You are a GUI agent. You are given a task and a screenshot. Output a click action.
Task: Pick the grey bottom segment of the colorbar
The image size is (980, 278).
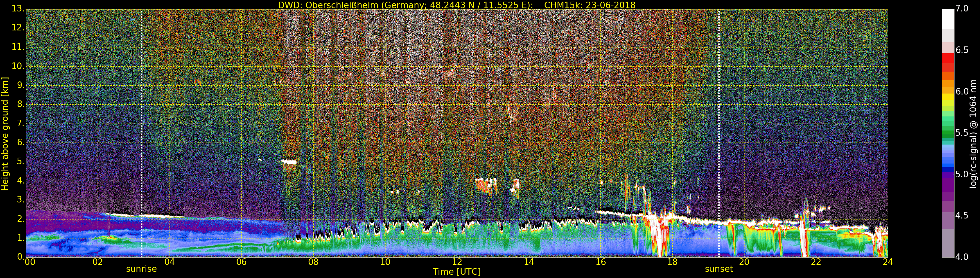pos(948,243)
